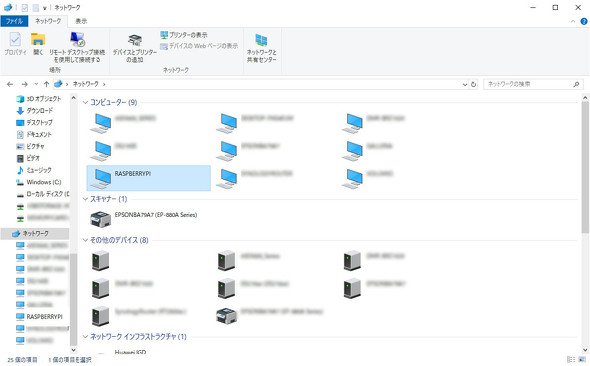This screenshot has height=366, width=590.
Task: Click the プロパティ properties icon in ribbon
Action: (x=15, y=39)
